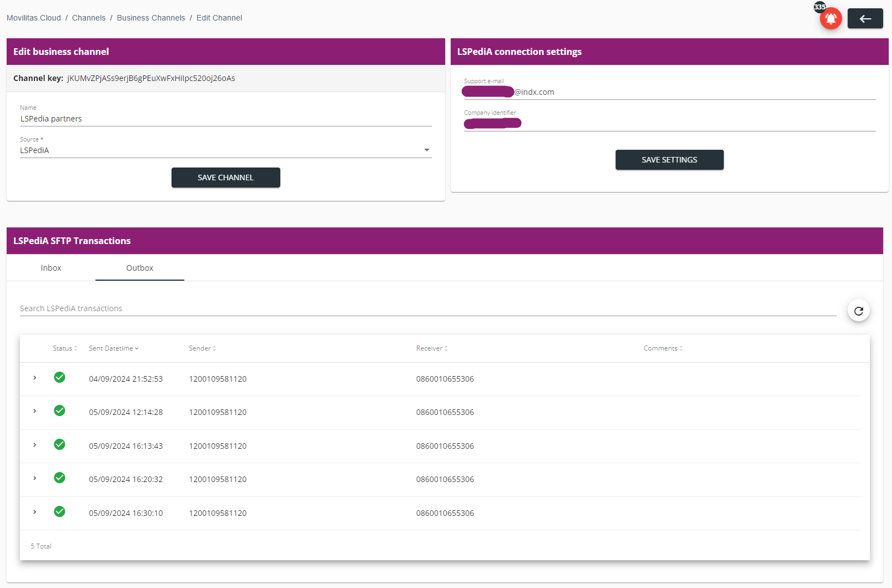Click green status check for 04/09/2024 21:52:53
Image resolution: width=892 pixels, height=588 pixels.
(x=59, y=377)
